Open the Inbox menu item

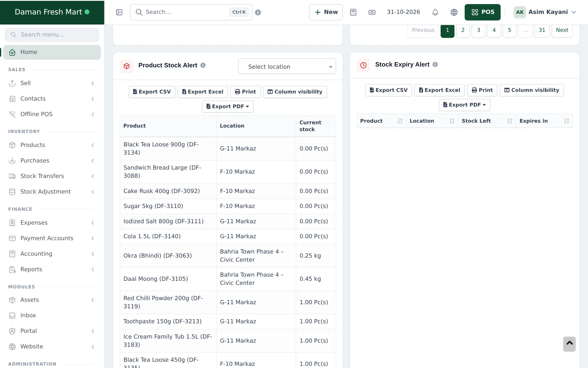52,315
